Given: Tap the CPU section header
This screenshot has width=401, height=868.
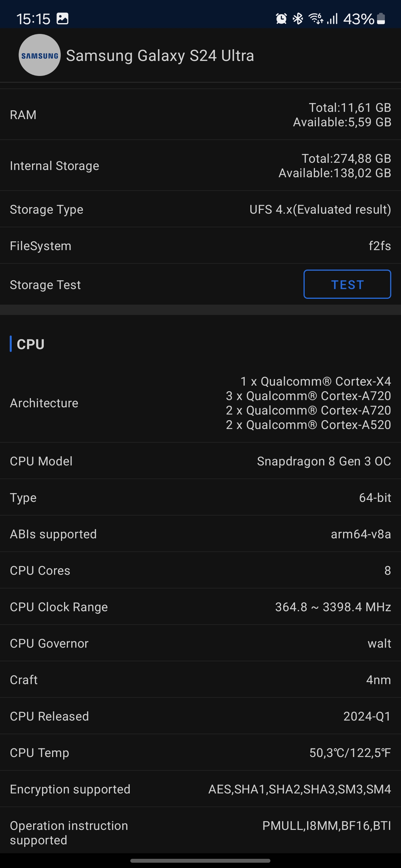Looking at the screenshot, I should click(x=30, y=344).
